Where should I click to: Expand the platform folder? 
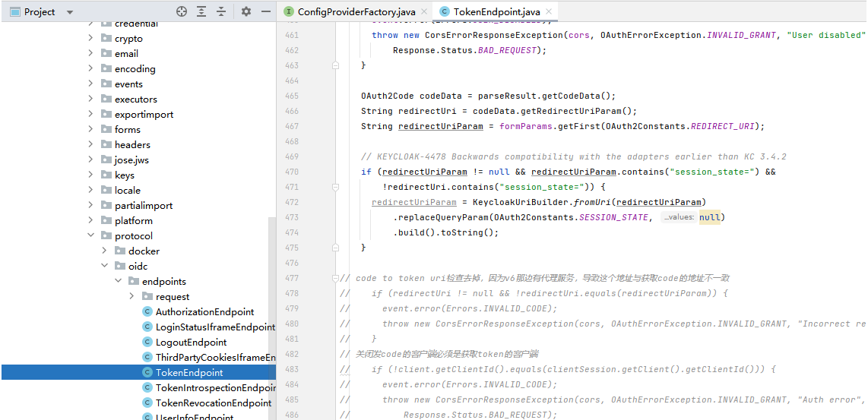pos(90,220)
